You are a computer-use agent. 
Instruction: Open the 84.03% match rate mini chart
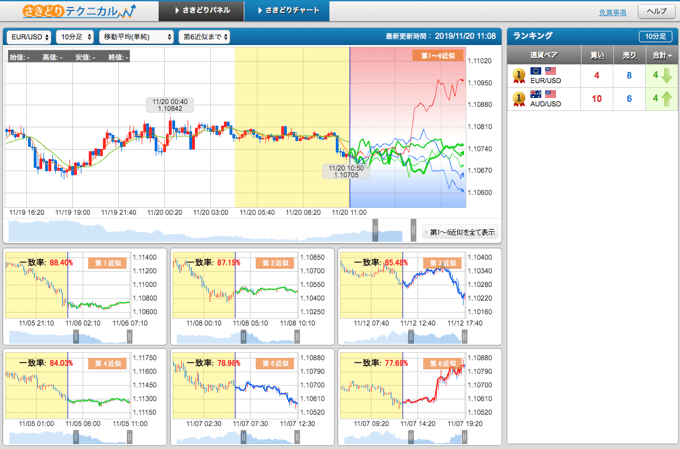[68, 386]
